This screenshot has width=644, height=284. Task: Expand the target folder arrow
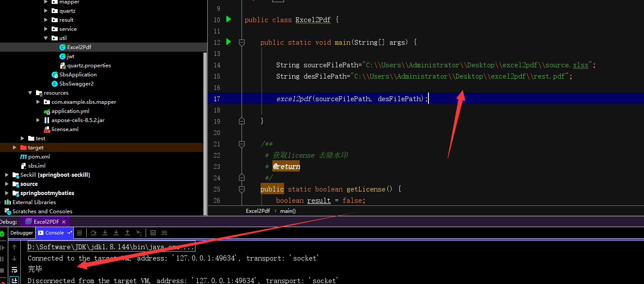click(15, 147)
